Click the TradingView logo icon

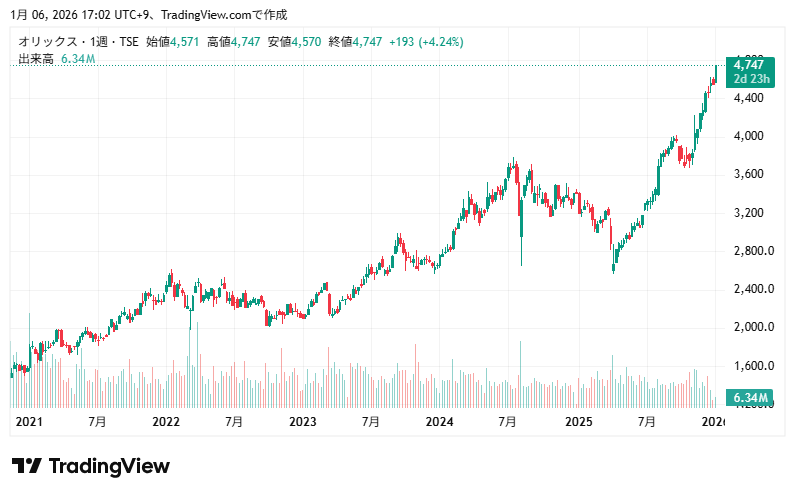coord(26,466)
